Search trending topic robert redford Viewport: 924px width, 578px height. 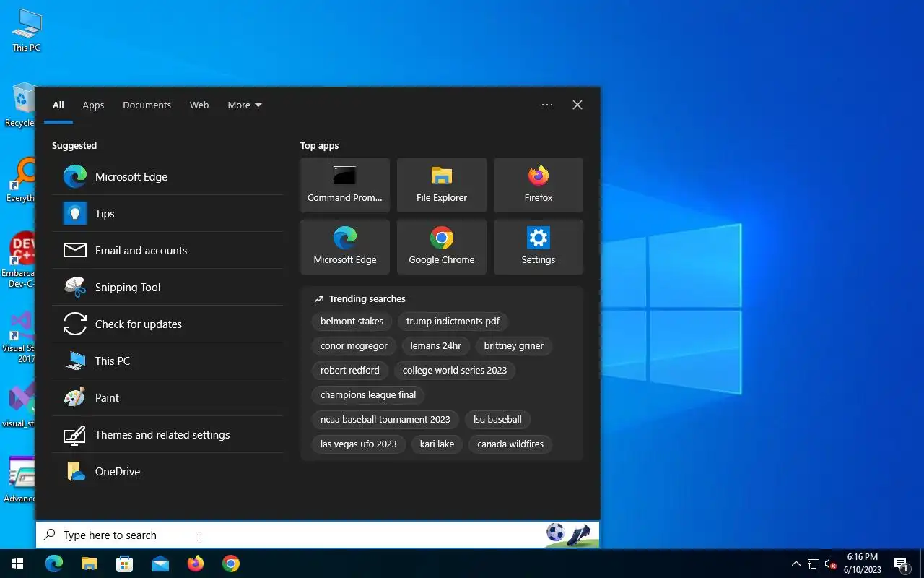click(x=350, y=370)
